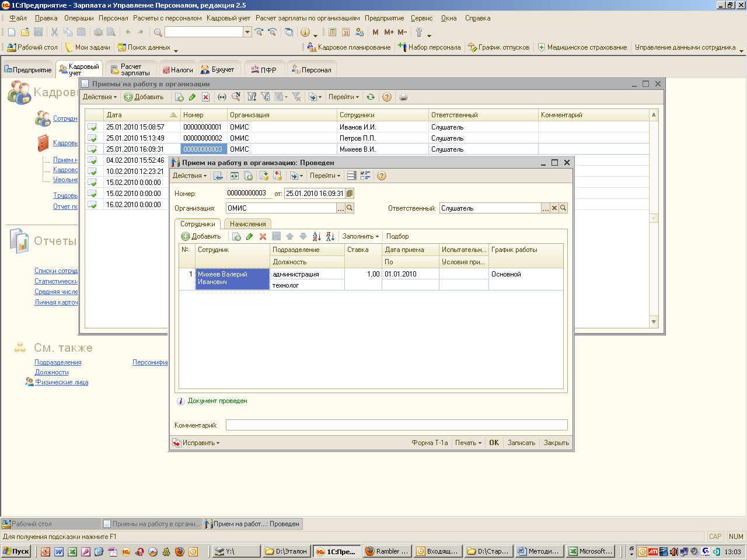Click the list window scrollbar down arrow

click(654, 322)
